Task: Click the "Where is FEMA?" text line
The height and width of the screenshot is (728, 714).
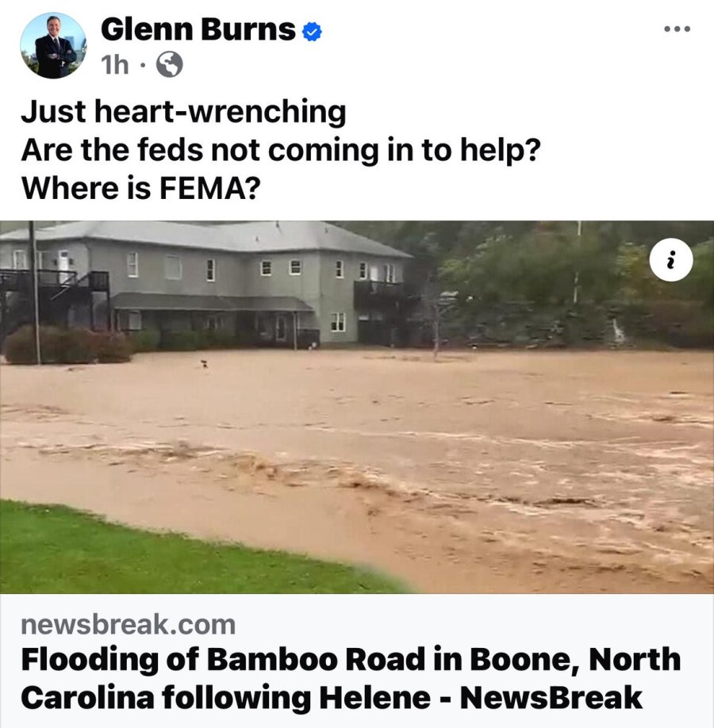Action: click(x=140, y=188)
